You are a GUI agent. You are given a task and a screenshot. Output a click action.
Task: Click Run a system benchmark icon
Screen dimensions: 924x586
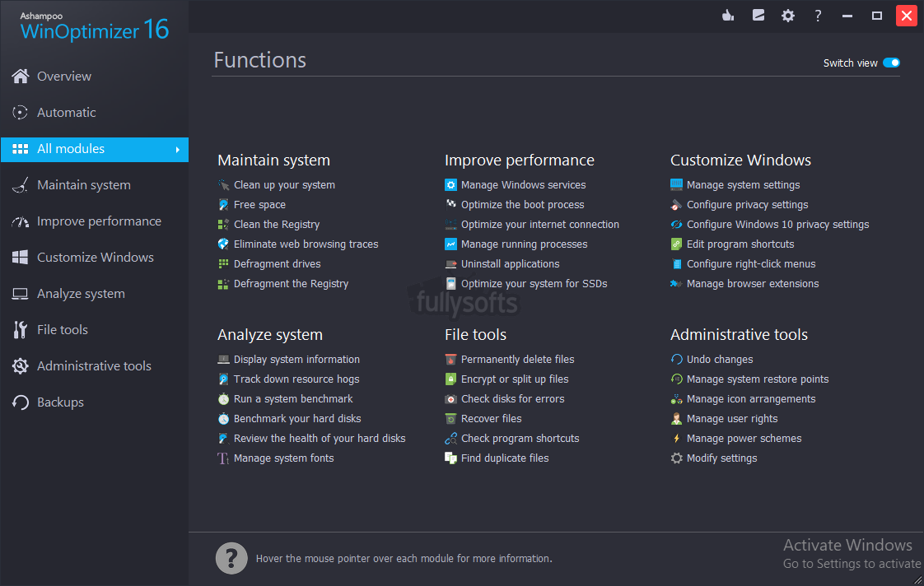223,398
